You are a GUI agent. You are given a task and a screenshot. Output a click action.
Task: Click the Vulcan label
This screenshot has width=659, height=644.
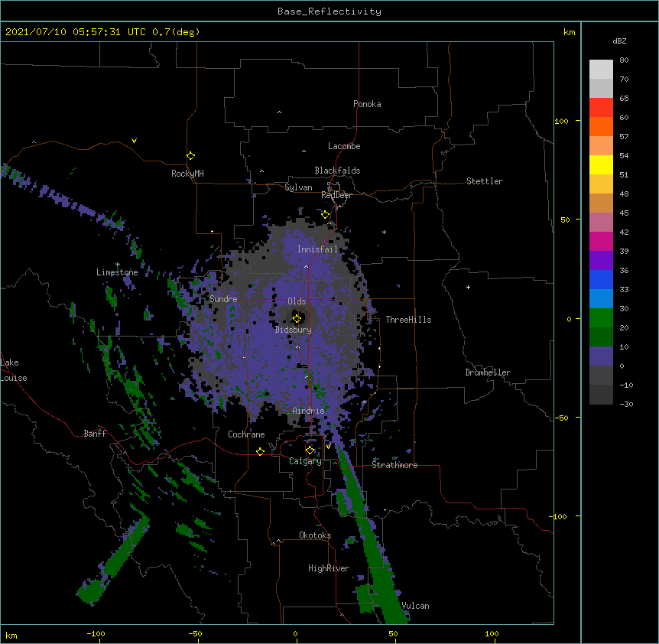pyautogui.click(x=415, y=606)
